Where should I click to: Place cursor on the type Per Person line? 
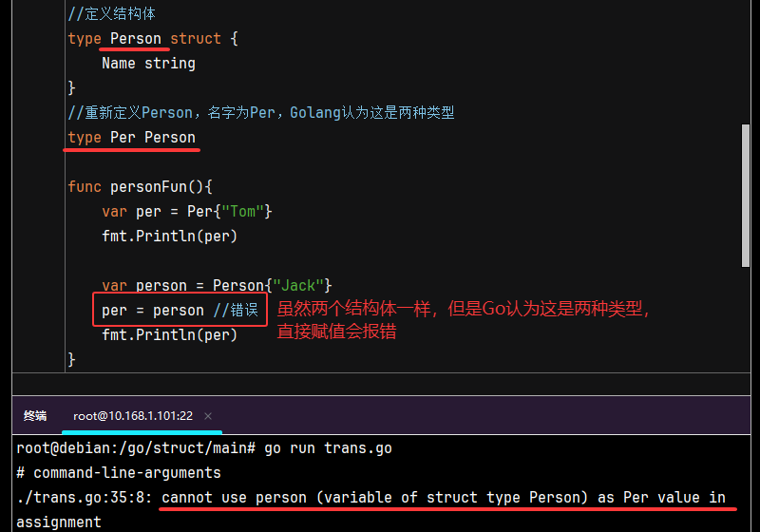tap(131, 138)
